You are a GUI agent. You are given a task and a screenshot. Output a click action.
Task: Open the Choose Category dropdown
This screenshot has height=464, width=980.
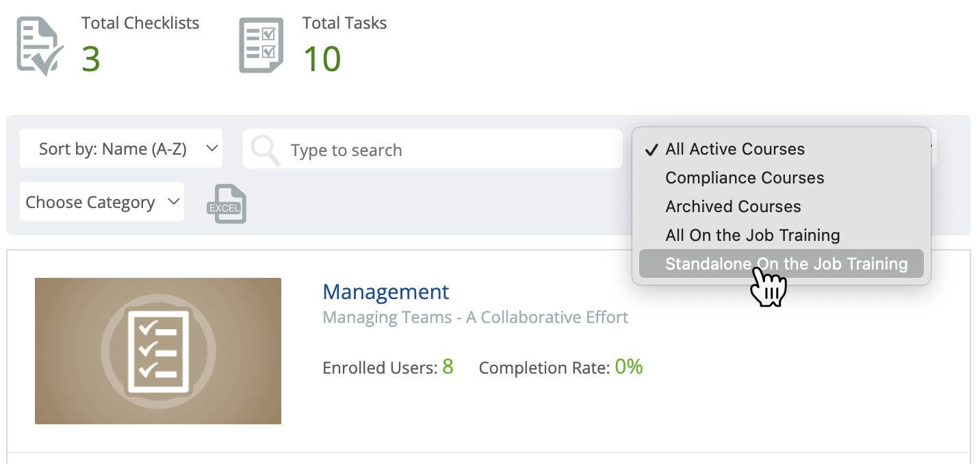(x=101, y=201)
